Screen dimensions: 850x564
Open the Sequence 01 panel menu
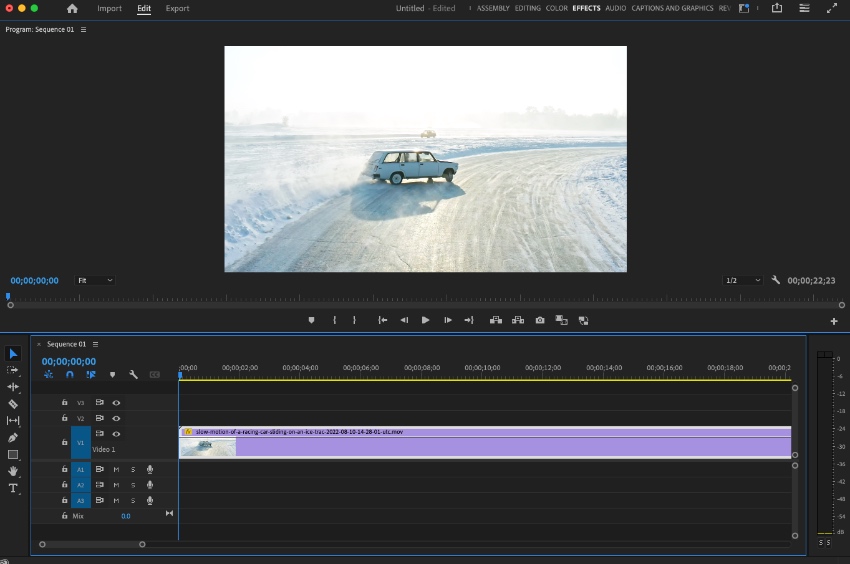tap(93, 344)
